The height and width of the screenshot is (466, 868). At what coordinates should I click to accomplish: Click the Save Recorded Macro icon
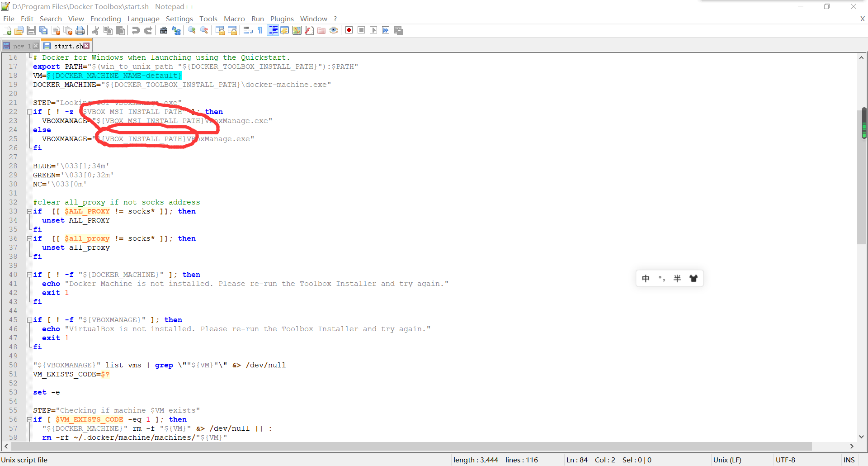click(398, 30)
